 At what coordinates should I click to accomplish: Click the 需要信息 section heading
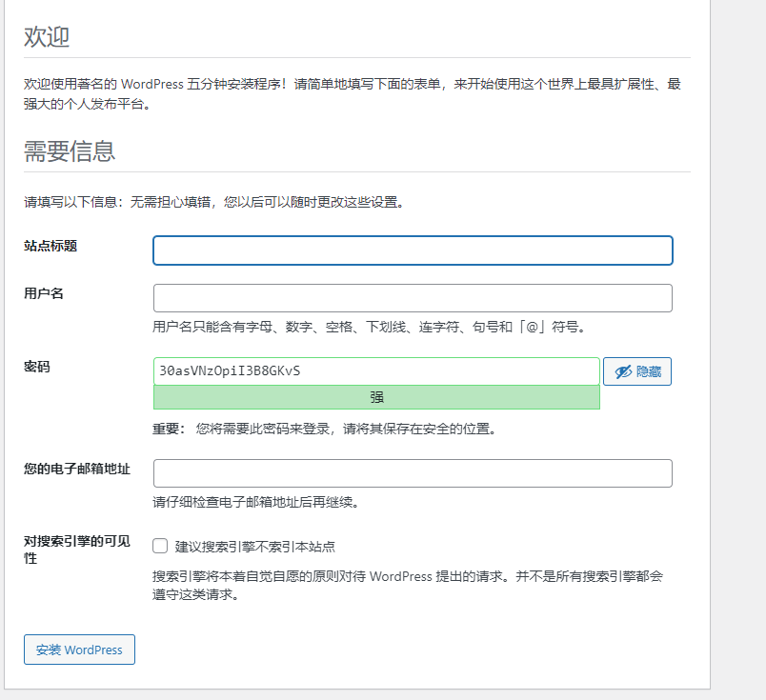tap(70, 151)
